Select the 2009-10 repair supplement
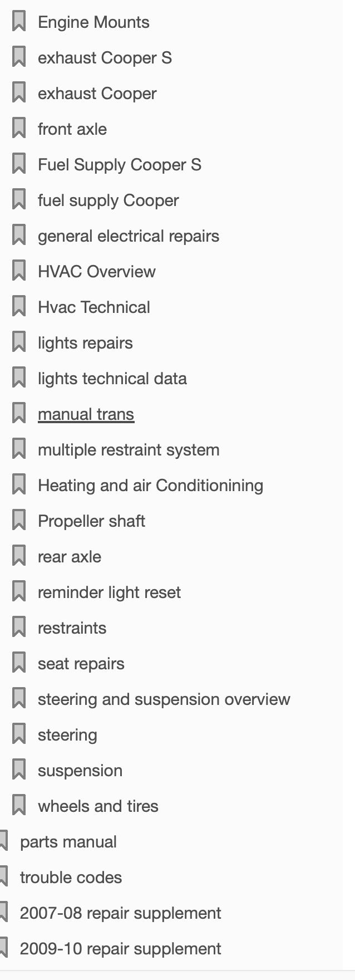 tap(120, 949)
